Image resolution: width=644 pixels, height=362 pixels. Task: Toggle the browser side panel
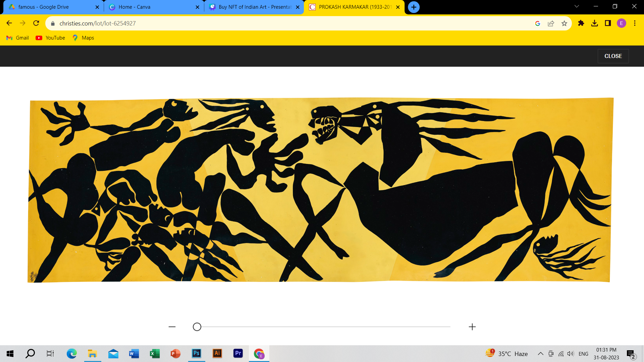tap(608, 23)
